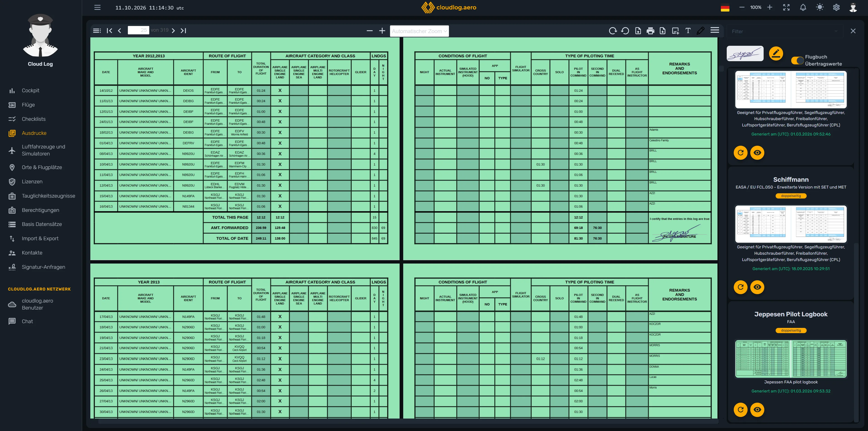
Task: Increase the app zoom from 100%
Action: click(x=770, y=7)
